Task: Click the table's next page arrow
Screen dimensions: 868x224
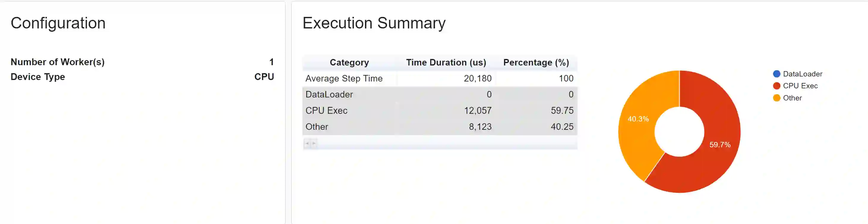Action: click(314, 143)
